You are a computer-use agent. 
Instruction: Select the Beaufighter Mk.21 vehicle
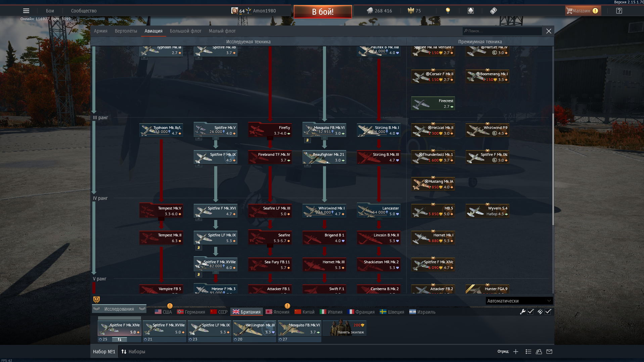pos(324,157)
